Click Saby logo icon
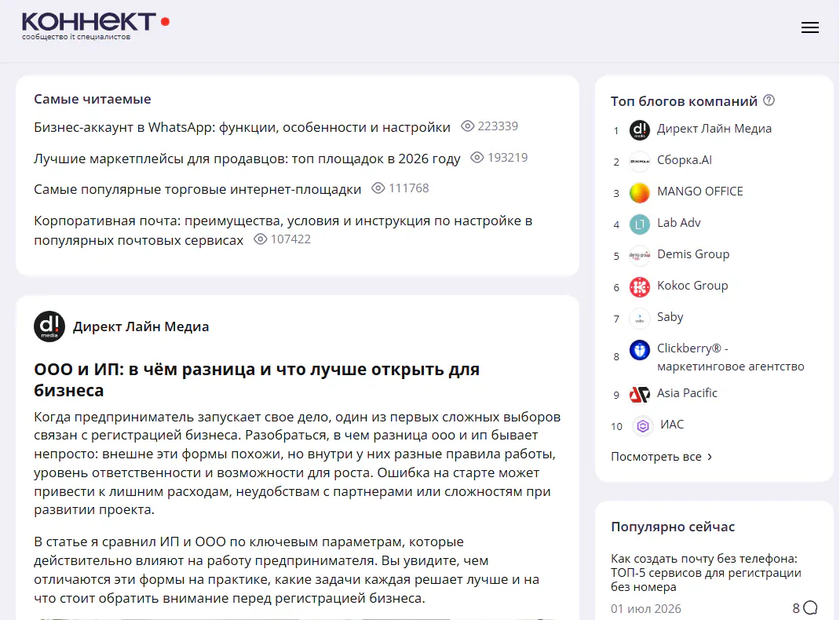Viewport: 840px width, 620px height. pyautogui.click(x=639, y=318)
